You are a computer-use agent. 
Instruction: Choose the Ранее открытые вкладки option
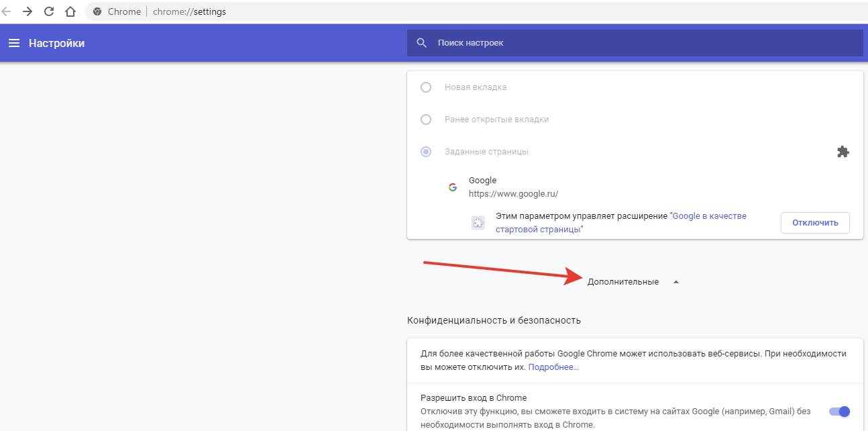click(426, 119)
